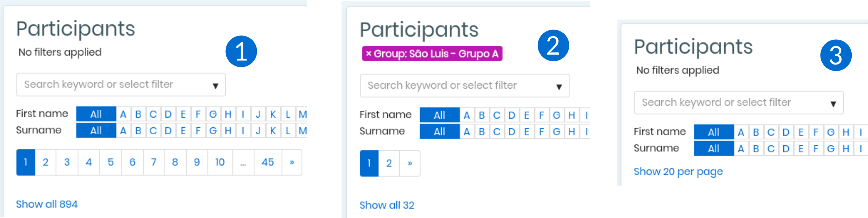Open the filter dropdown arrow in panel 1
Image resolution: width=868 pixels, height=218 pixels.
(x=215, y=86)
